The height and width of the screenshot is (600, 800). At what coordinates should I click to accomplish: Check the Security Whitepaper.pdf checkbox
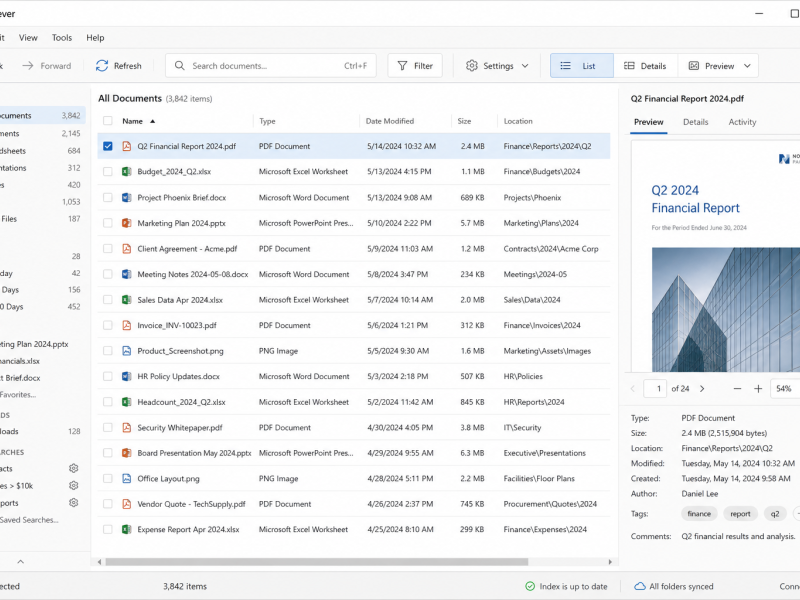click(x=108, y=428)
